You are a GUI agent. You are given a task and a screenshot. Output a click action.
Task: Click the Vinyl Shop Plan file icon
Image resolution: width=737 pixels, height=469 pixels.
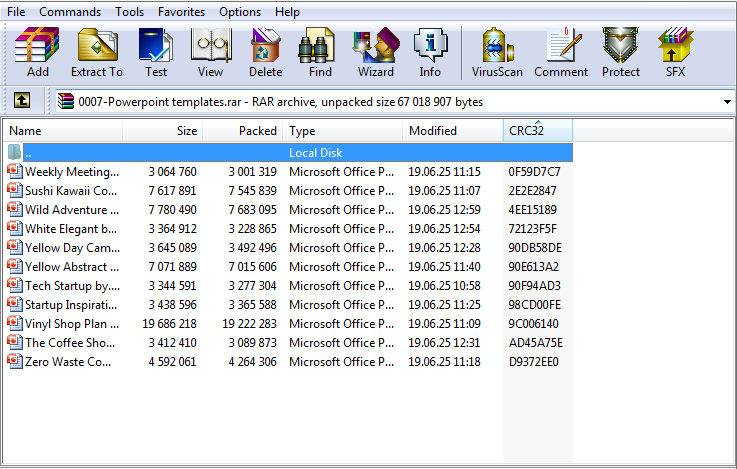(15, 323)
